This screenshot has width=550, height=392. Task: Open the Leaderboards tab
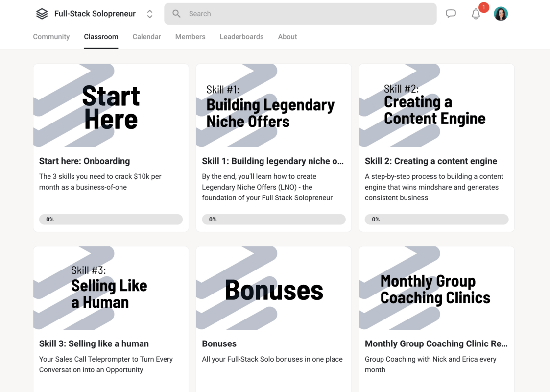coord(241,37)
